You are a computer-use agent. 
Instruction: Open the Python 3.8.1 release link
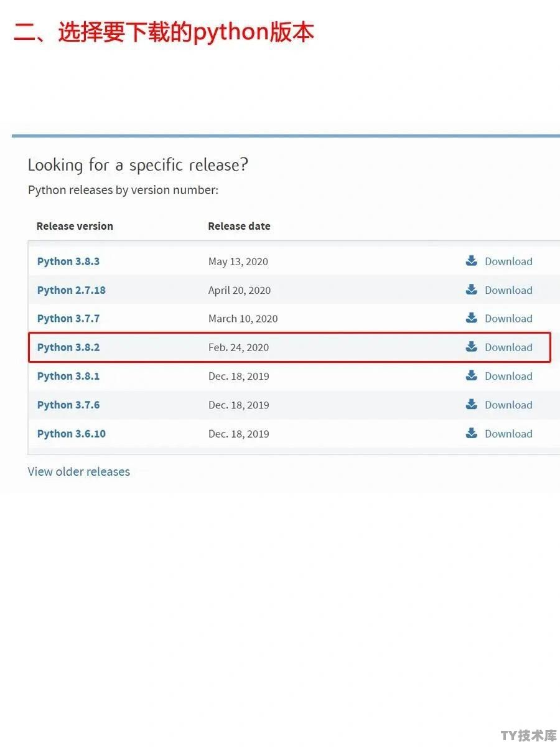[68, 376]
